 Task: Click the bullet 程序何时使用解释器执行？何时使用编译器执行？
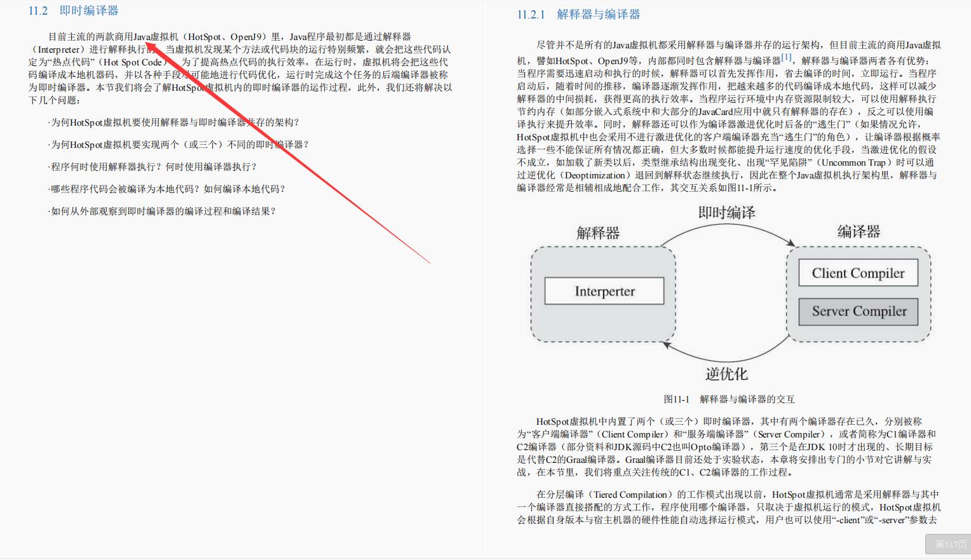[x=153, y=167]
